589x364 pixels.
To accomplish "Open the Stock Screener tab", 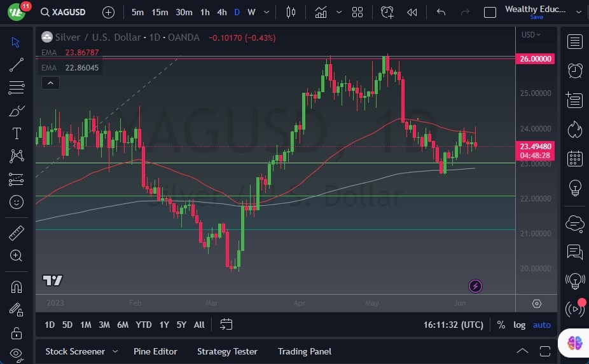I will pos(75,352).
